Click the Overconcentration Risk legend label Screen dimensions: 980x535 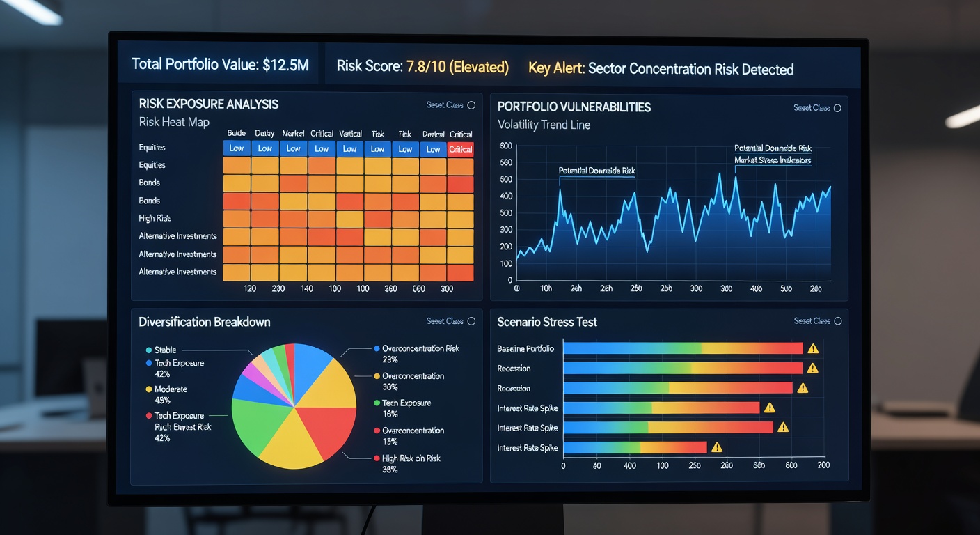[421, 348]
